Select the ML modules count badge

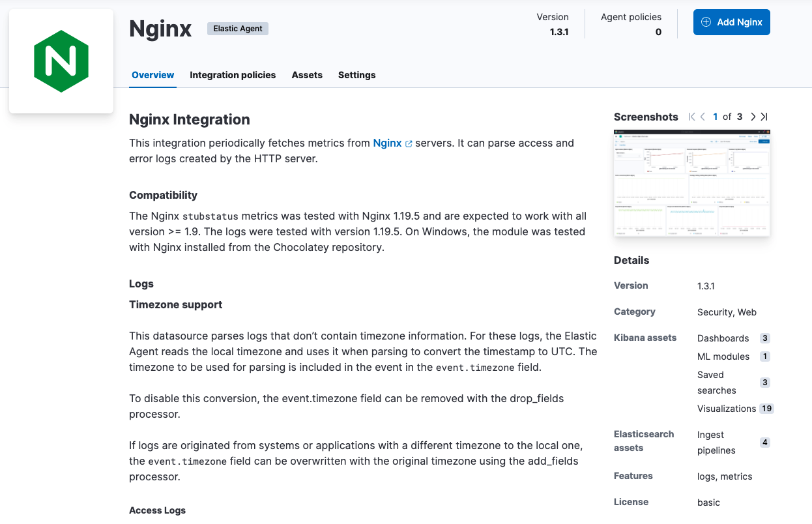pyautogui.click(x=764, y=357)
